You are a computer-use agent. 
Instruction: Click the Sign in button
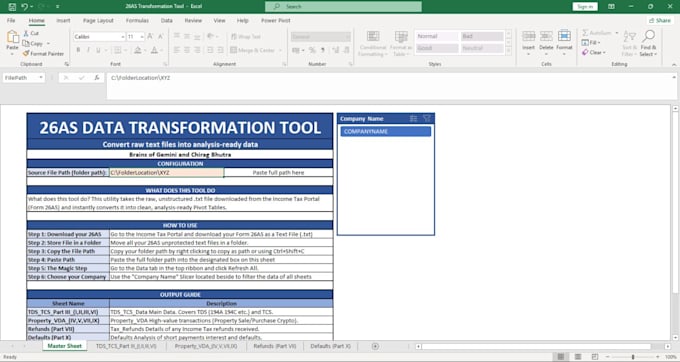tap(585, 7)
